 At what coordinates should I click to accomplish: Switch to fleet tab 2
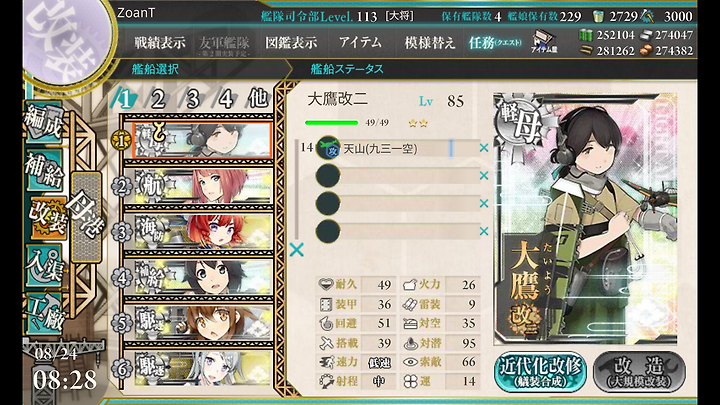(158, 99)
